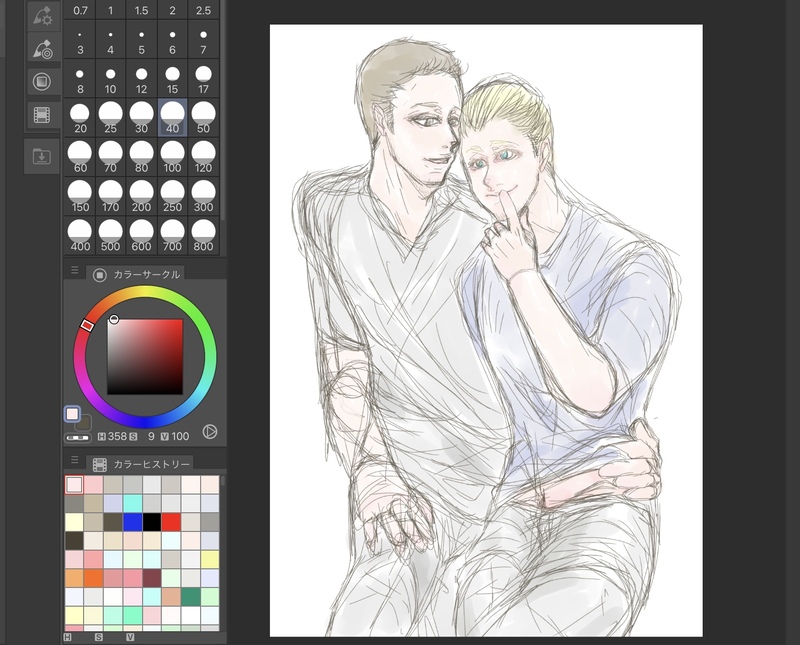Screen dimensions: 800x645
Task: Switch to the カラーヒストリー tab
Action: click(141, 464)
